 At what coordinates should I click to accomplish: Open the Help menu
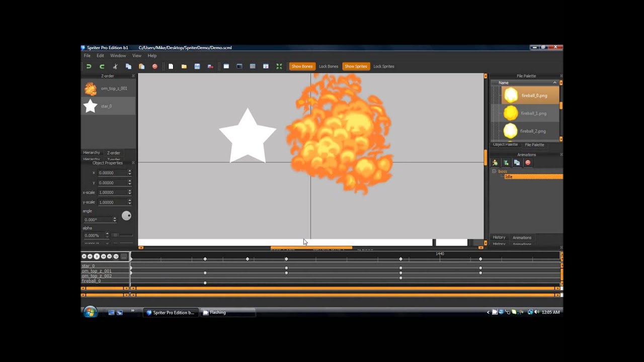point(152,56)
